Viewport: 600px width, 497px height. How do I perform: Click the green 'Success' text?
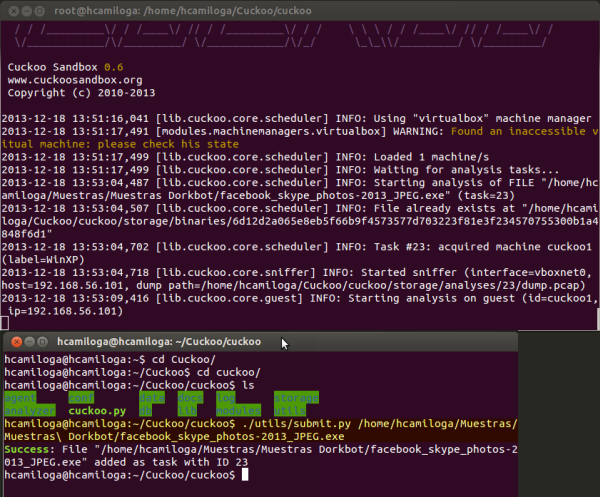coord(27,450)
